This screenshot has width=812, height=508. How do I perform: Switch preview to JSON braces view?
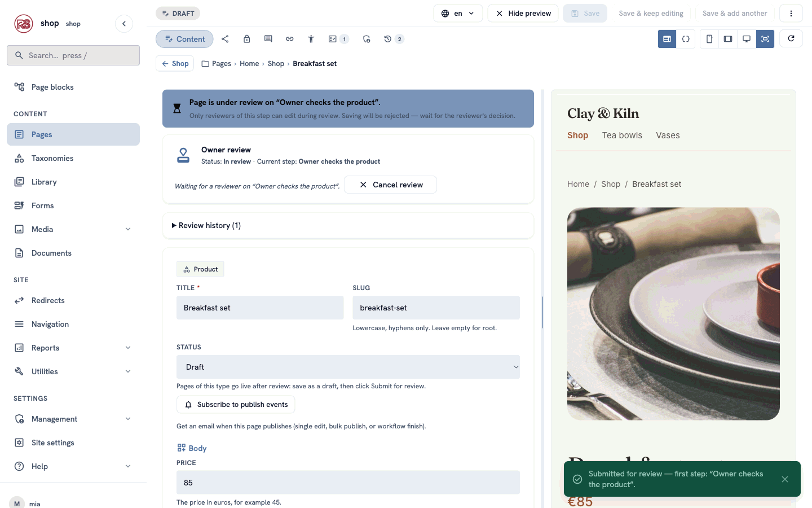(686, 39)
